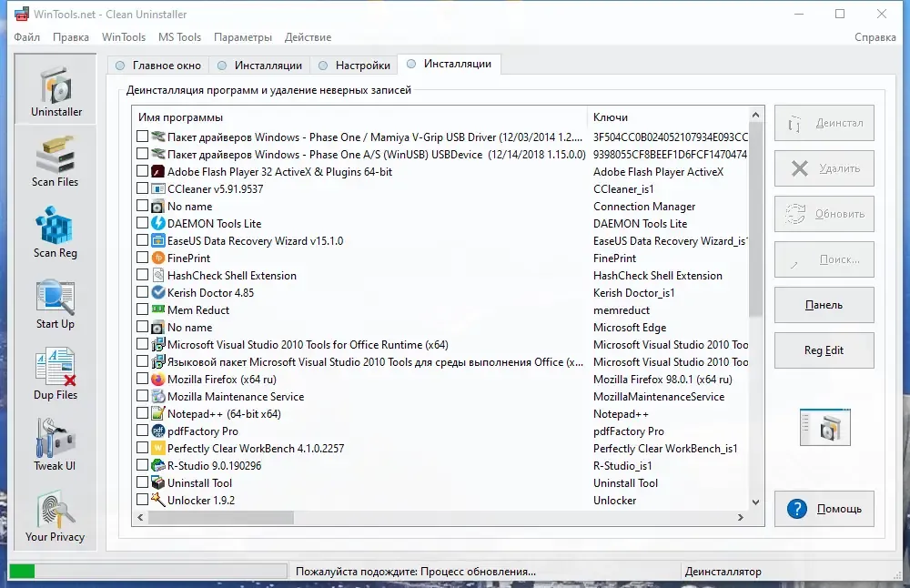Click the Ключи column header
Image resolution: width=910 pixels, height=588 pixels.
point(668,117)
